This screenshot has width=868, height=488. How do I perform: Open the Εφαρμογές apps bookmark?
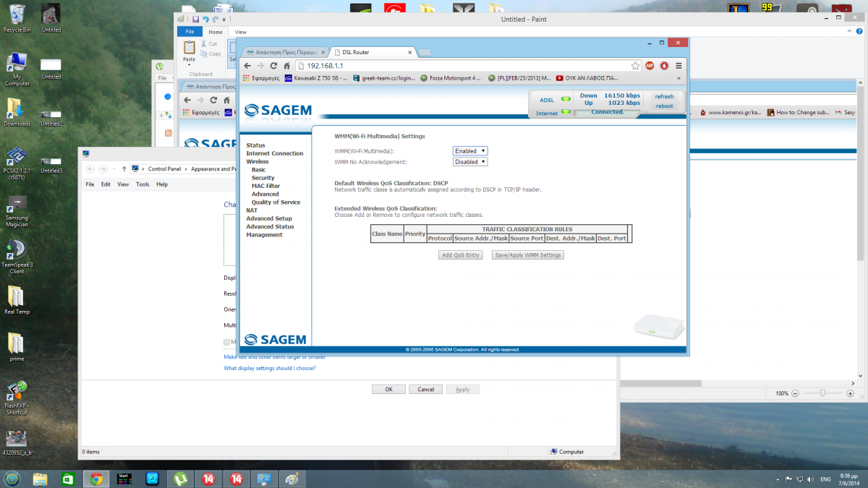tap(261, 78)
